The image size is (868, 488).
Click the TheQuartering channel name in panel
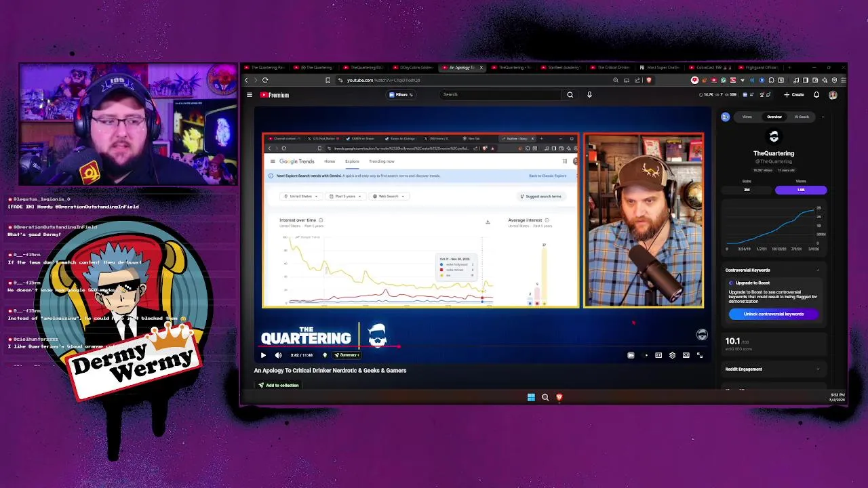point(774,153)
